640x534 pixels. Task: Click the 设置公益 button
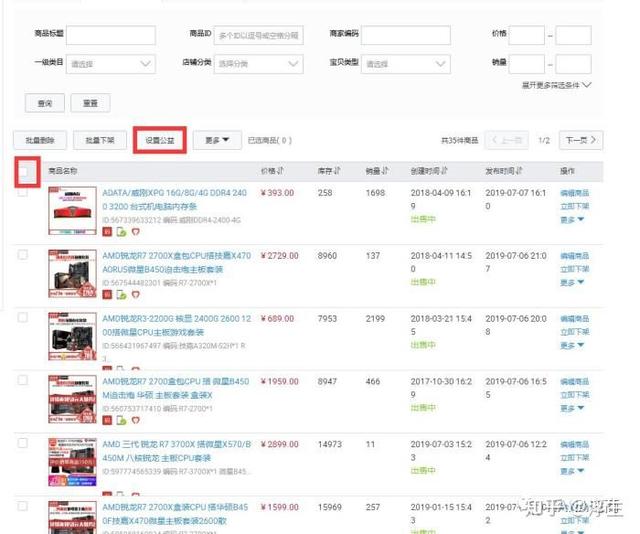tap(160, 140)
